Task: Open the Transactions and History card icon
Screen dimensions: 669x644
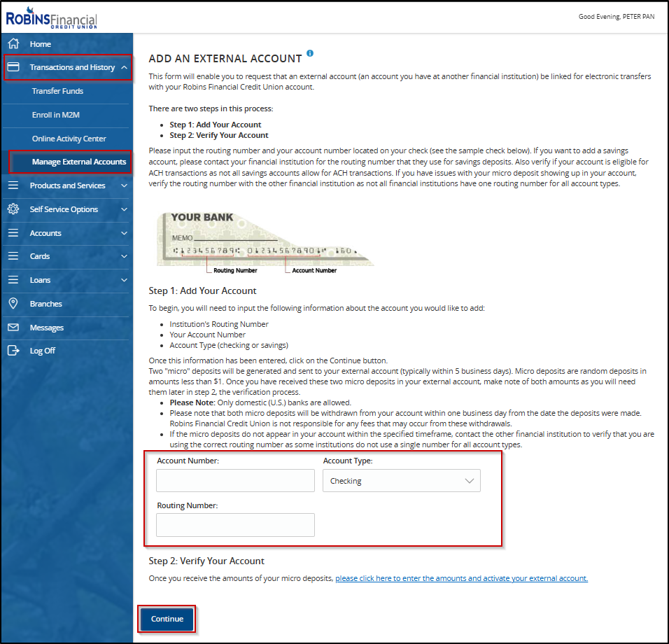Action: click(15, 67)
